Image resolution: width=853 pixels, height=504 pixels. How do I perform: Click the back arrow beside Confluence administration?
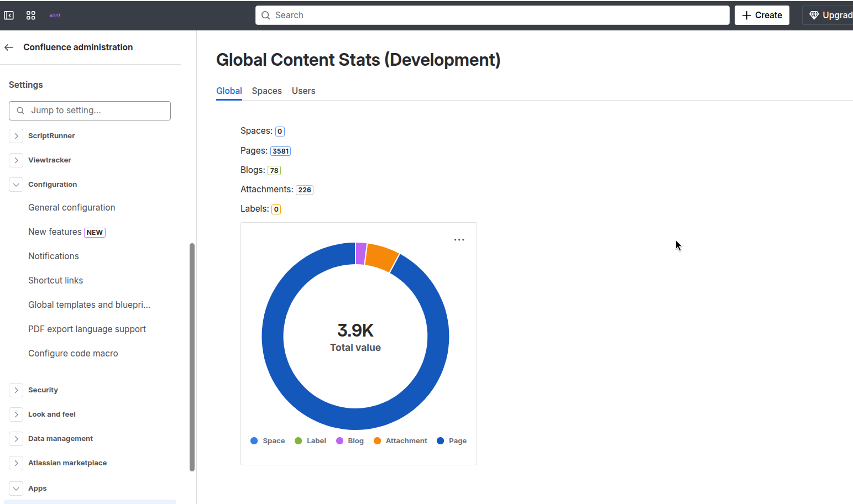pyautogui.click(x=9, y=48)
